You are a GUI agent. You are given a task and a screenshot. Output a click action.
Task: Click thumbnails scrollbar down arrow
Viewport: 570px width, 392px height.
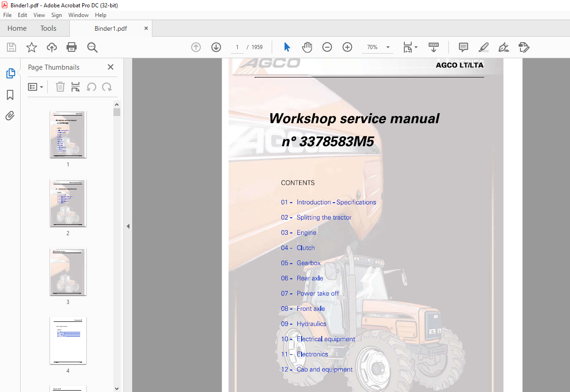[x=117, y=388]
